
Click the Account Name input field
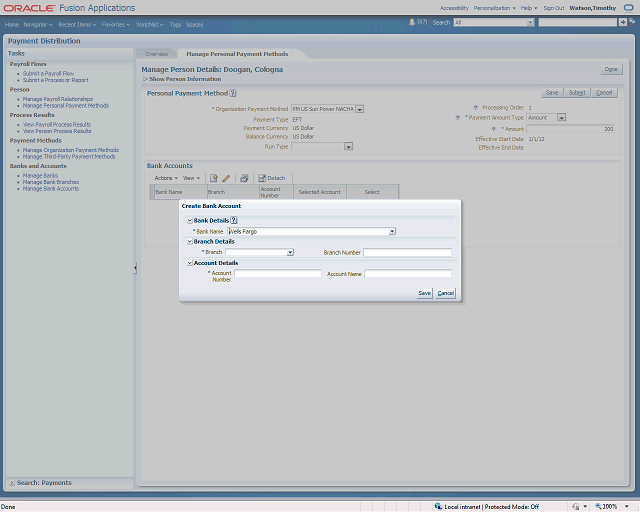point(408,274)
